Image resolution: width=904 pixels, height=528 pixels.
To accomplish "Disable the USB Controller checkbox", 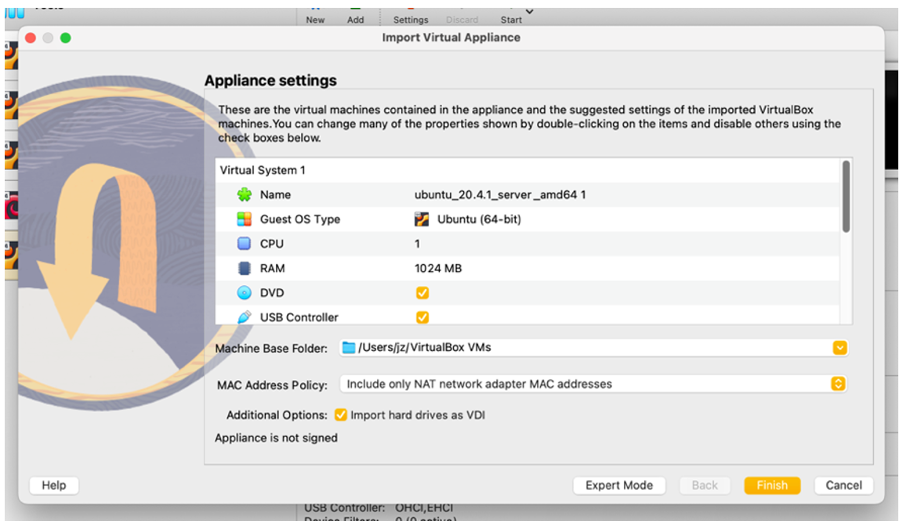I will pyautogui.click(x=422, y=317).
